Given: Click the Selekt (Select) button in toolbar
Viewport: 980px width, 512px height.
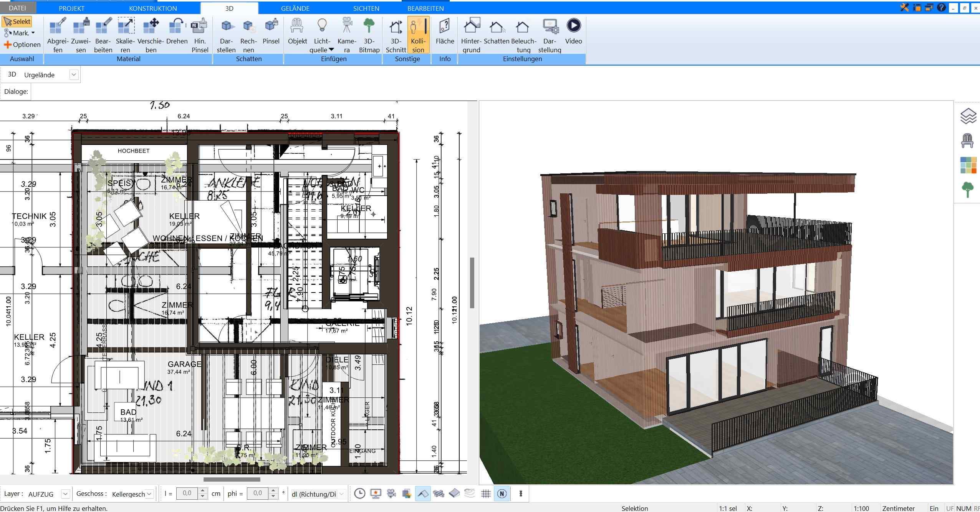Looking at the screenshot, I should click(20, 22).
